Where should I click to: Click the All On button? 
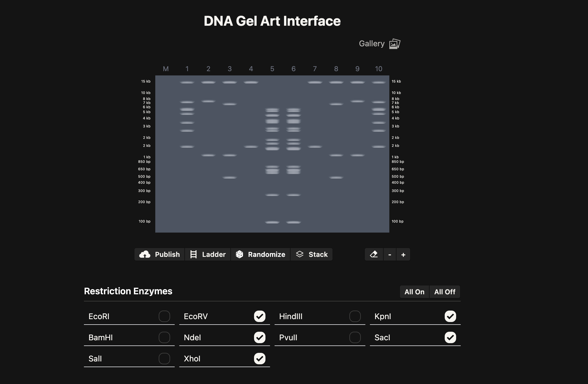tap(414, 292)
